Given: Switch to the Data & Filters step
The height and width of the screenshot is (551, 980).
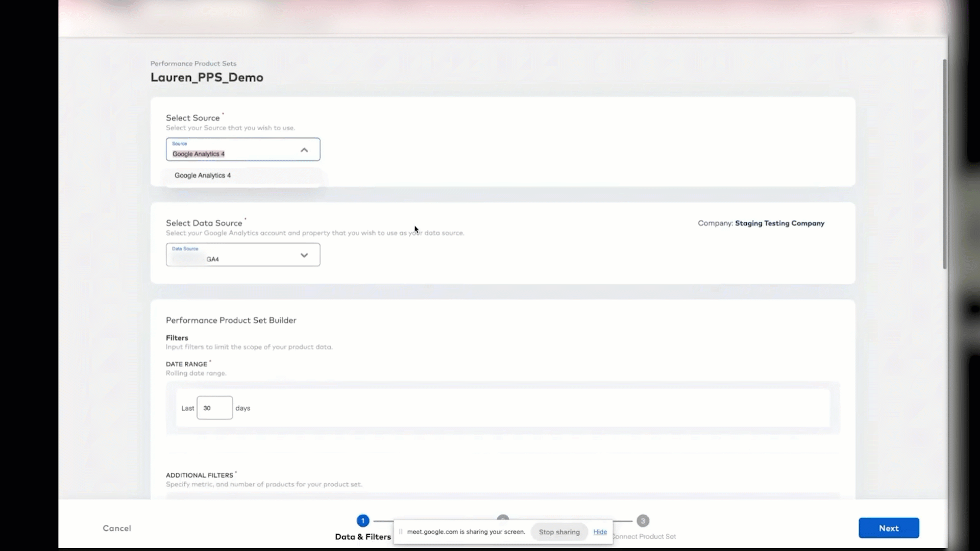Looking at the screenshot, I should click(x=363, y=536).
